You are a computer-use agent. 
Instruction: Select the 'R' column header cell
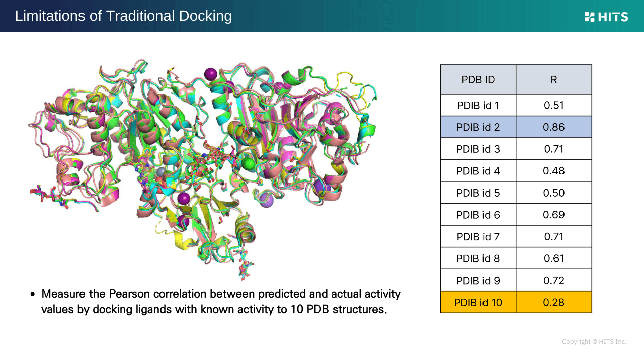pos(553,79)
